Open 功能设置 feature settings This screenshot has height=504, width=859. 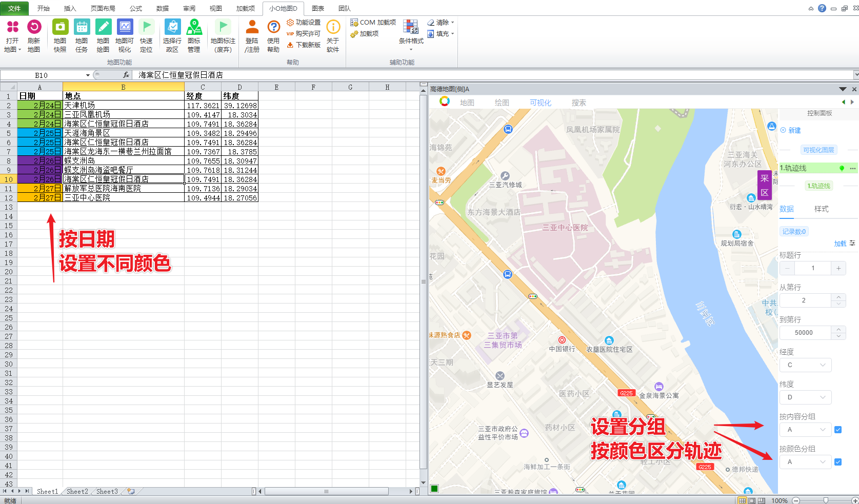pyautogui.click(x=304, y=23)
